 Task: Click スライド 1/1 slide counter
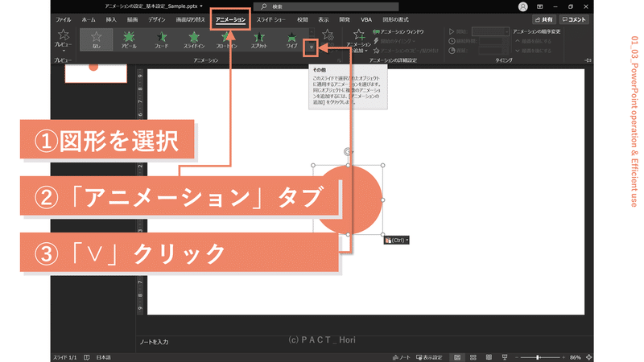(65, 357)
